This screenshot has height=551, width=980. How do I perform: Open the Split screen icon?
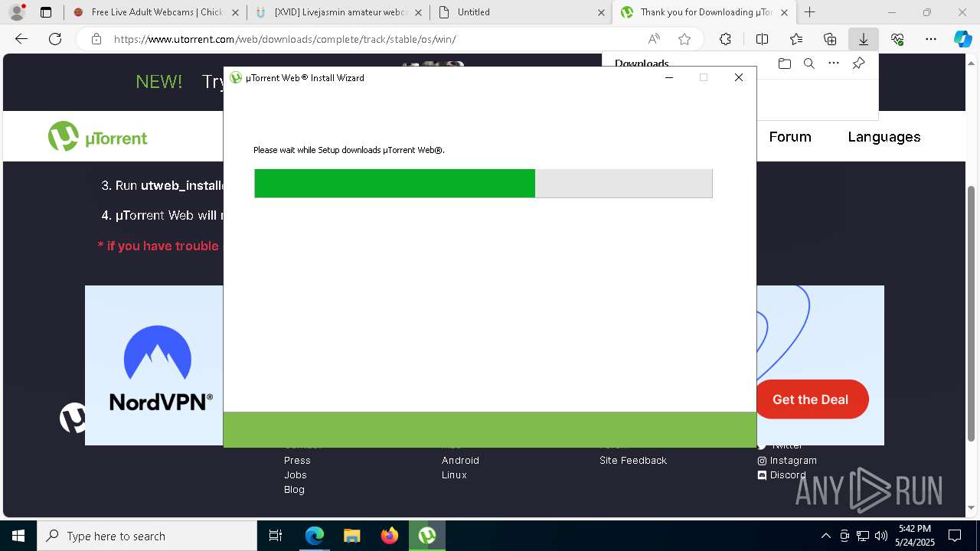(x=762, y=39)
